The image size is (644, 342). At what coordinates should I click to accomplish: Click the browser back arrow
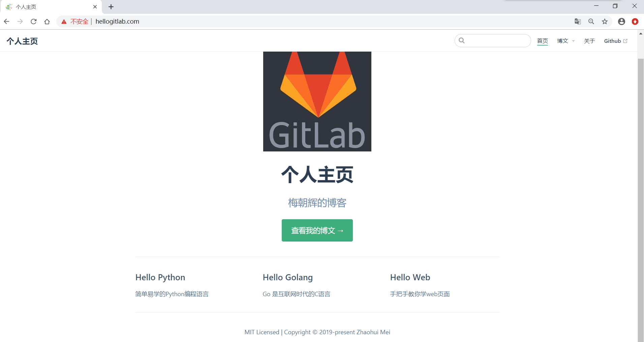click(x=7, y=22)
